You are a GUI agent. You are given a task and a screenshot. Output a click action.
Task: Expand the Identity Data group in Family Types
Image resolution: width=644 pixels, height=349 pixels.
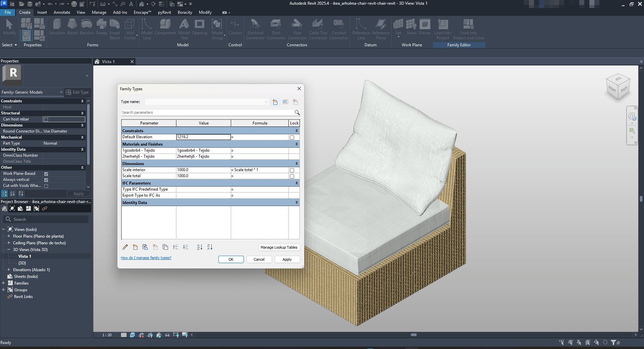tap(297, 203)
